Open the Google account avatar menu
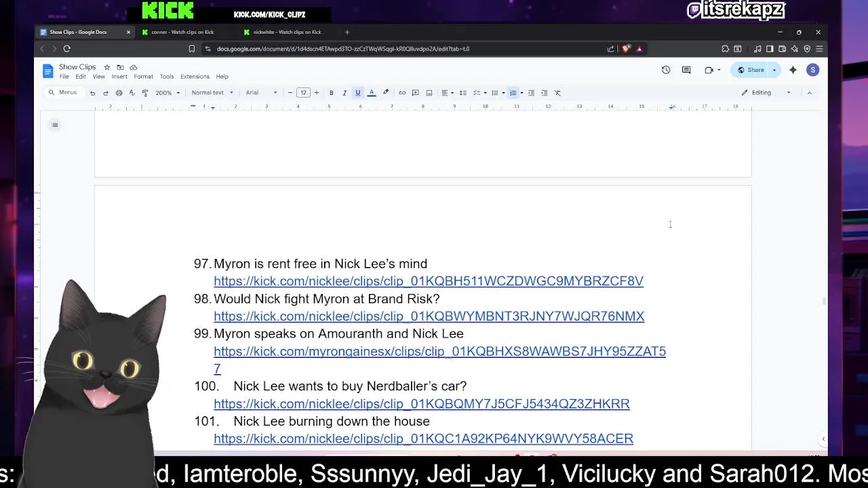This screenshot has height=488, width=868. (813, 70)
